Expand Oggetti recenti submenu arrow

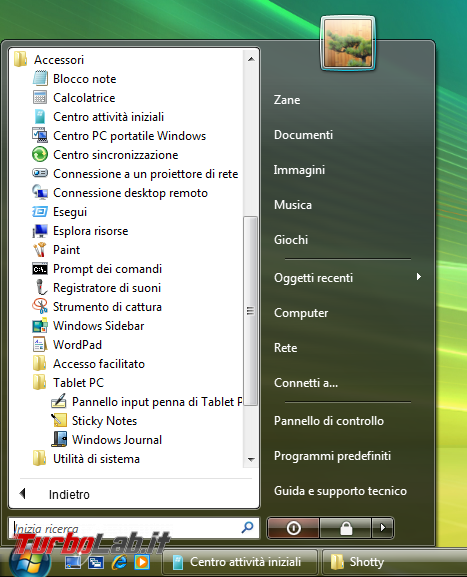[418, 277]
